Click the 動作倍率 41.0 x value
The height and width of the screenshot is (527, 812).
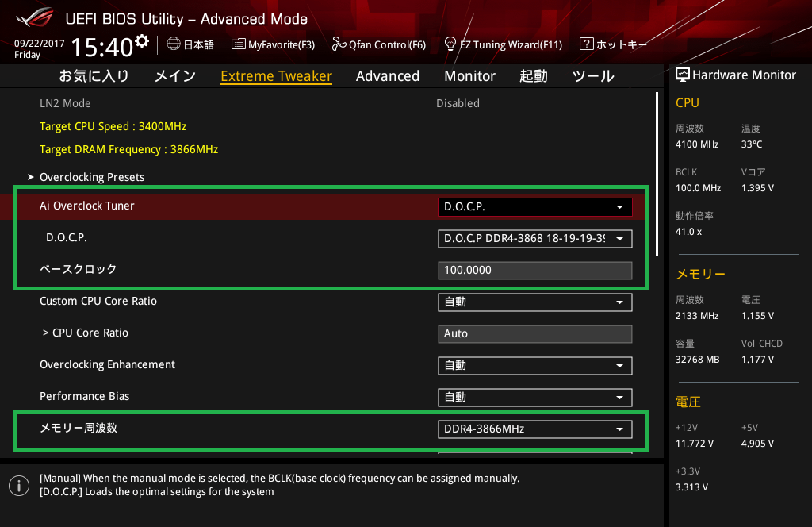(x=689, y=232)
